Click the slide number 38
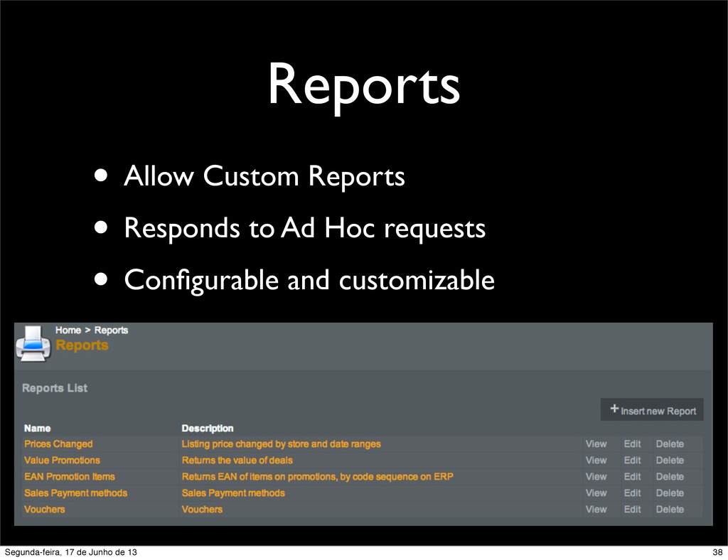 click(x=717, y=552)
